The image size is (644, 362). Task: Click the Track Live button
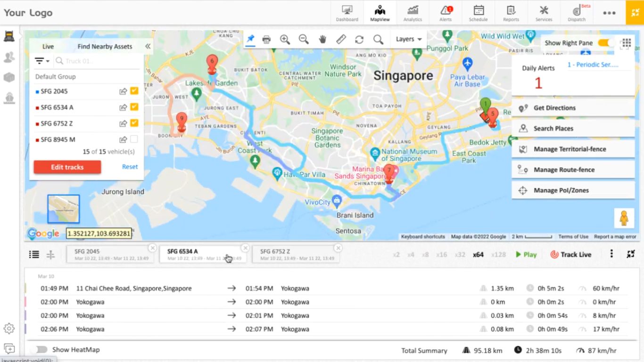(x=571, y=255)
